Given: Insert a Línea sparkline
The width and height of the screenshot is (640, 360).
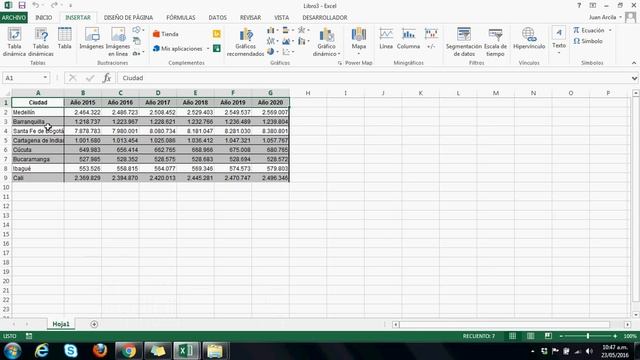Looking at the screenshot, I should [386, 39].
